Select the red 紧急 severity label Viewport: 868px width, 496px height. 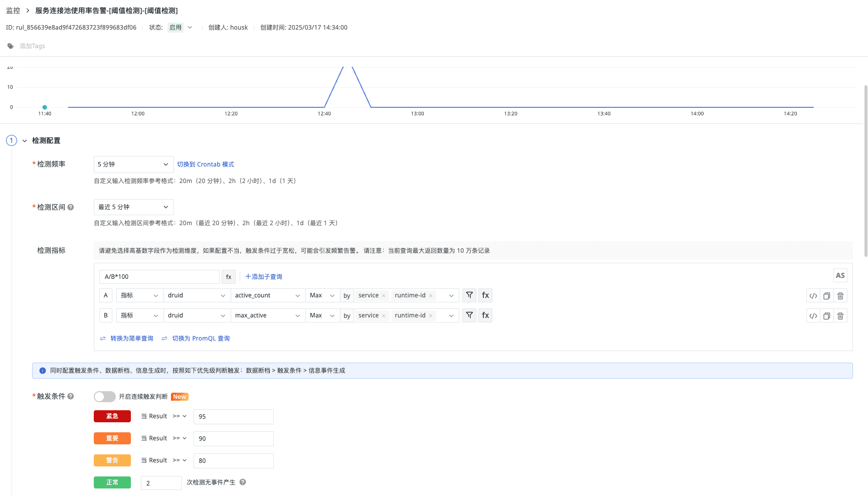pyautogui.click(x=112, y=416)
